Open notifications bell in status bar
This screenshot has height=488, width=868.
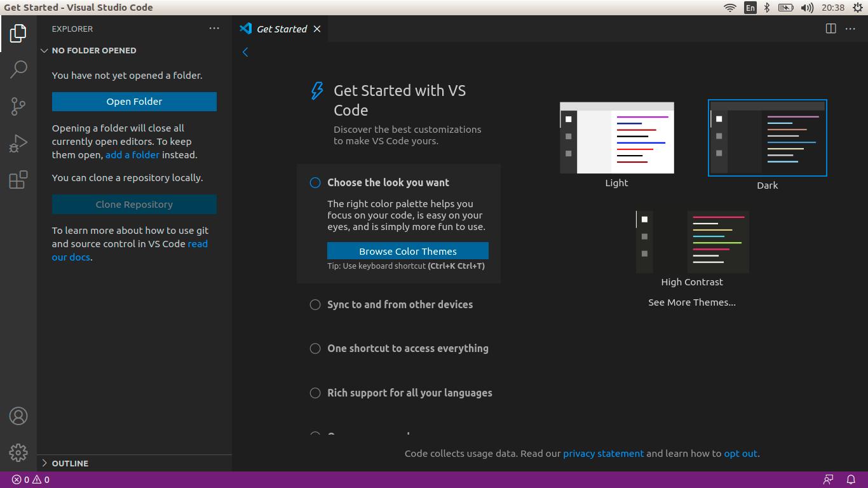(851, 480)
